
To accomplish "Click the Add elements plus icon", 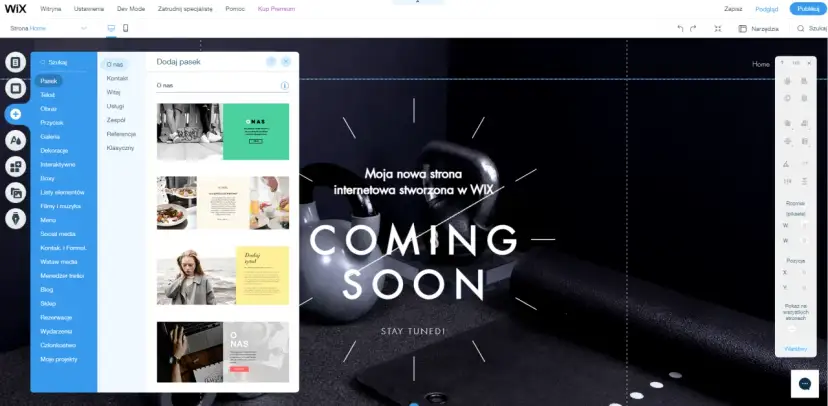I will [15, 114].
